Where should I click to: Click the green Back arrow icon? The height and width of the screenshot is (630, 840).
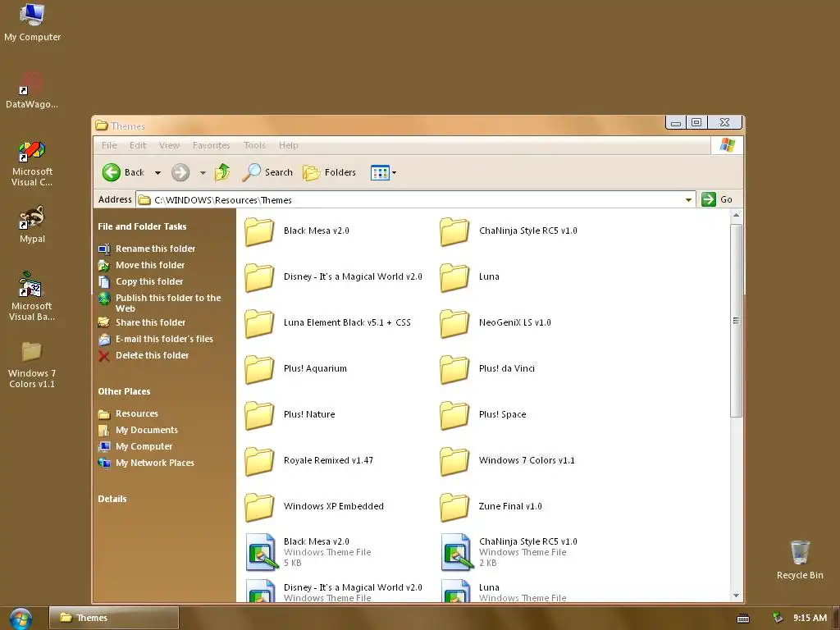coord(112,172)
